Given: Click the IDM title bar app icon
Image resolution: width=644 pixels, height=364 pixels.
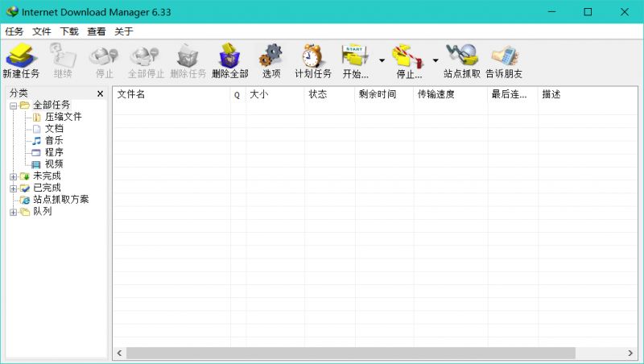Looking at the screenshot, I should [x=12, y=11].
